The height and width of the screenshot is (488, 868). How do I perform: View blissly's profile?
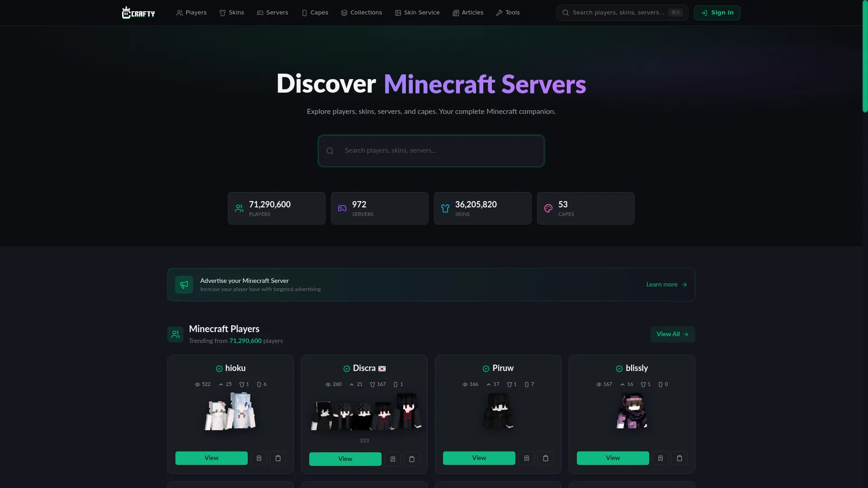(613, 458)
